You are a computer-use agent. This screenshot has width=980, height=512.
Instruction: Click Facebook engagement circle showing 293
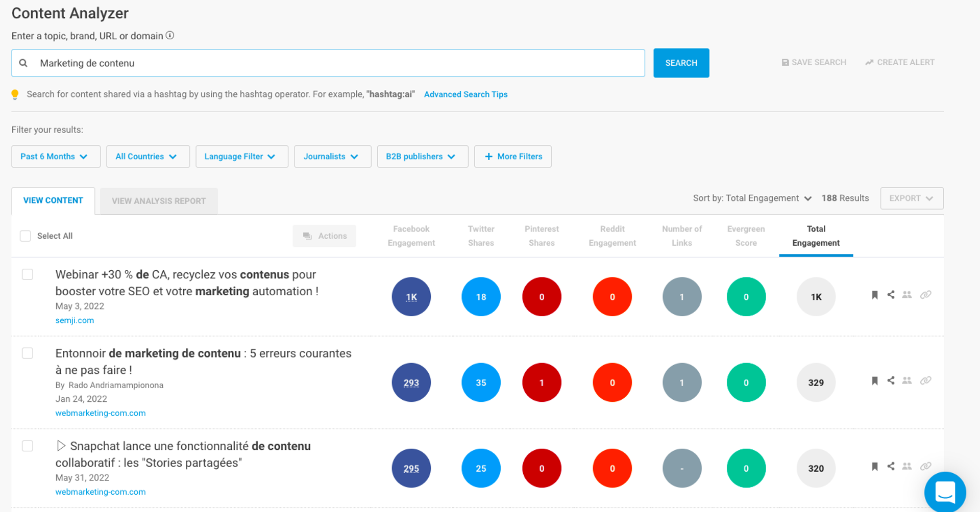411,382
